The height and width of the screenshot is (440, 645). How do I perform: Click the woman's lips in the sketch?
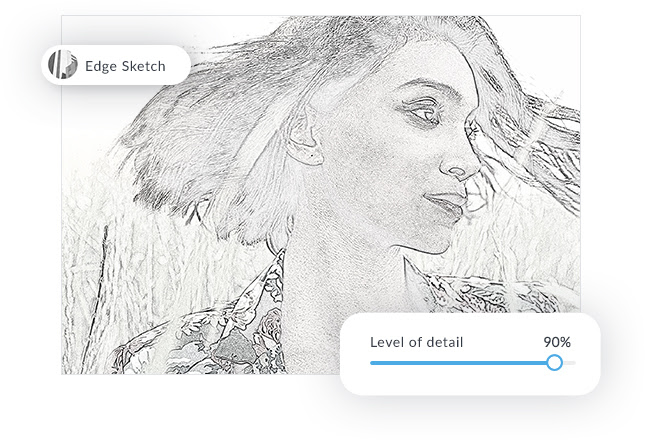(x=448, y=206)
